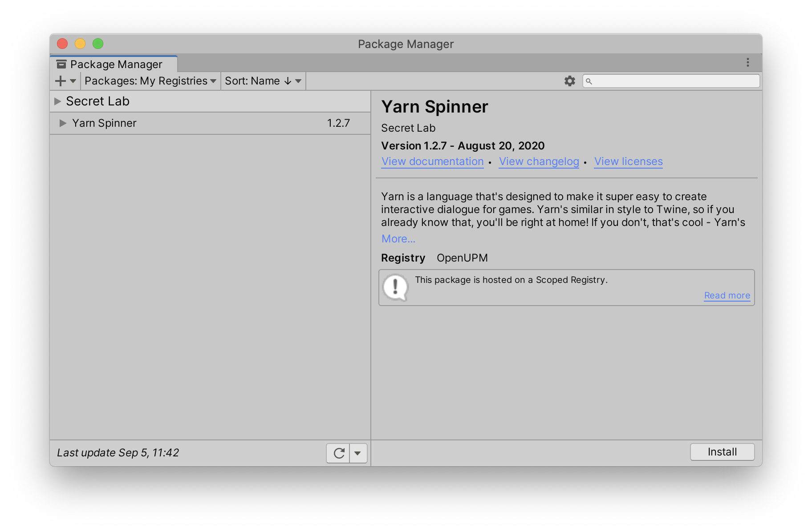Click More... to expand the description

(x=398, y=239)
